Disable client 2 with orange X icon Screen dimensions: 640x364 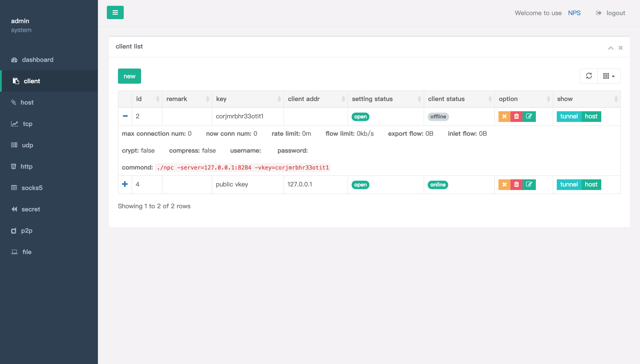pos(504,117)
